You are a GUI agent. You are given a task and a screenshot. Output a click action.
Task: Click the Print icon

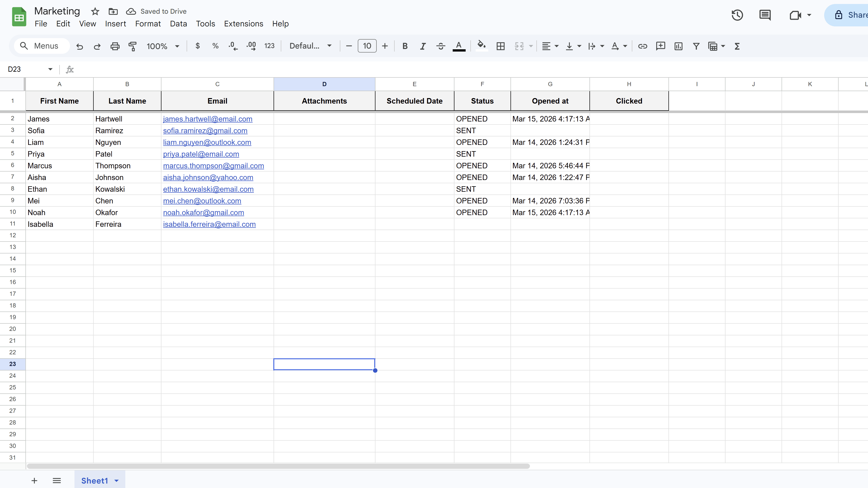tap(115, 46)
